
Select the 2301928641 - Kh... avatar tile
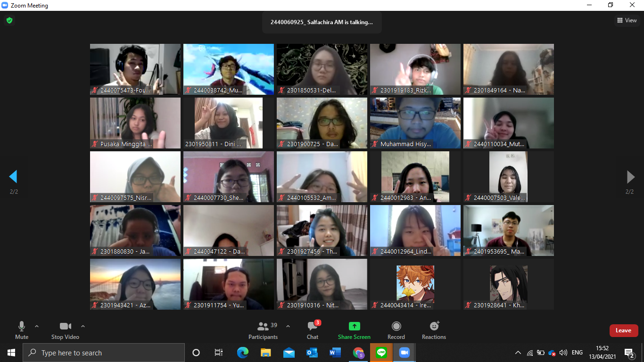coord(509,284)
